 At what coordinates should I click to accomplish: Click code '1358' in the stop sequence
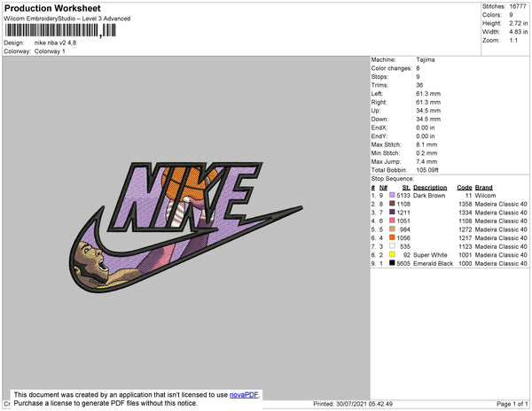tap(465, 204)
